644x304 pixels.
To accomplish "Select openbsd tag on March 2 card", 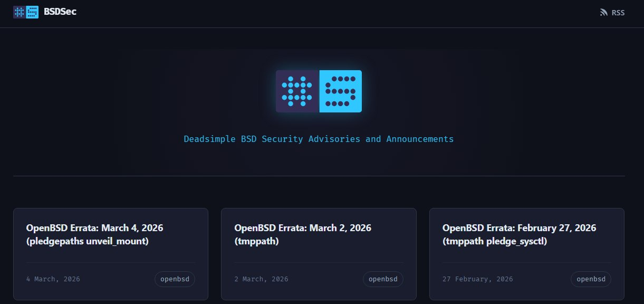I will click(x=383, y=279).
